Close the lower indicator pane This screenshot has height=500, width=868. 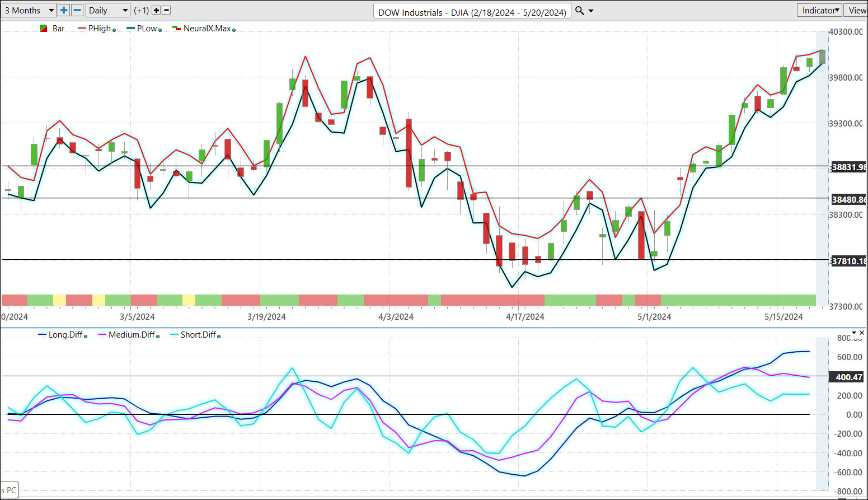tap(862, 333)
